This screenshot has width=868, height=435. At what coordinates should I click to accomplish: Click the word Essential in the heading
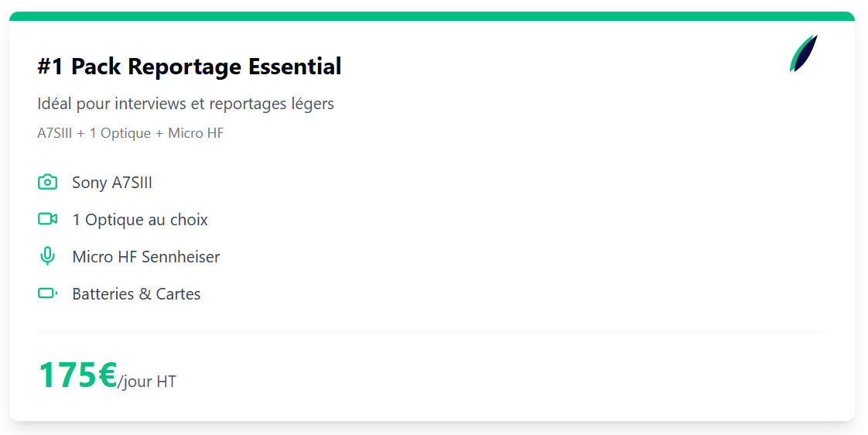(295, 66)
